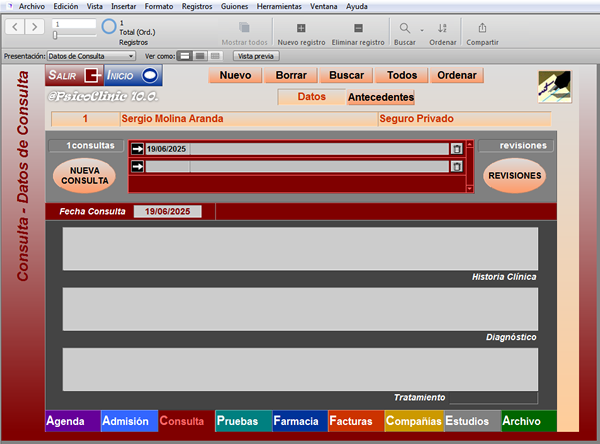This screenshot has height=444, width=600.
Task: Expand the Buscar options dropdown arrow
Action: 422,30
